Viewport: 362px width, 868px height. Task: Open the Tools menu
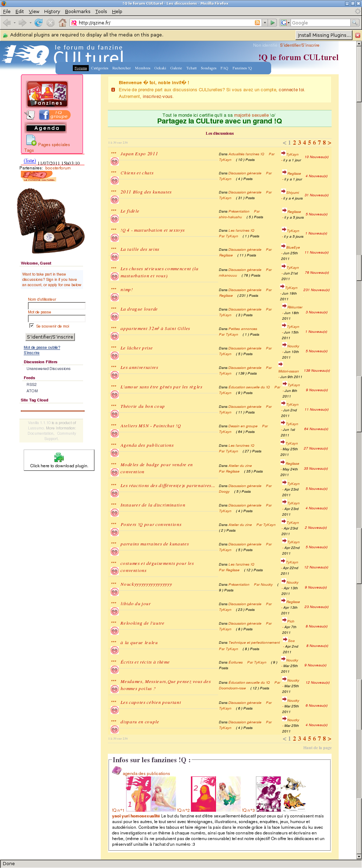tap(101, 11)
